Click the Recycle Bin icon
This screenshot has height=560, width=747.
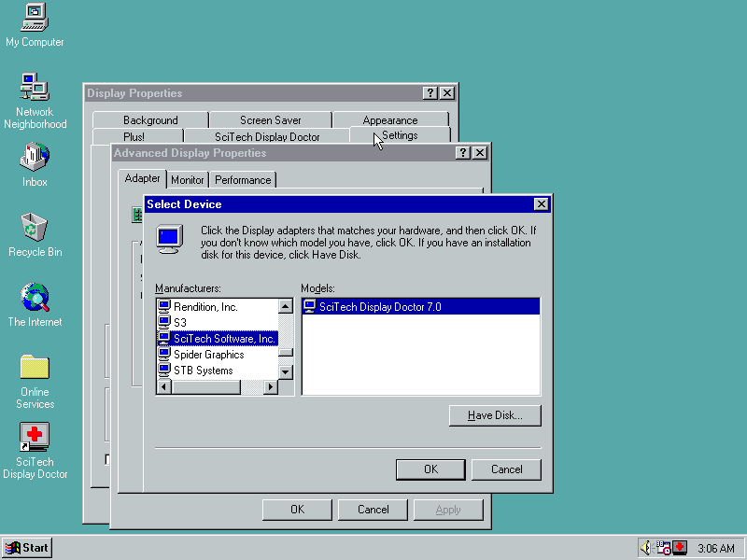pyautogui.click(x=35, y=227)
